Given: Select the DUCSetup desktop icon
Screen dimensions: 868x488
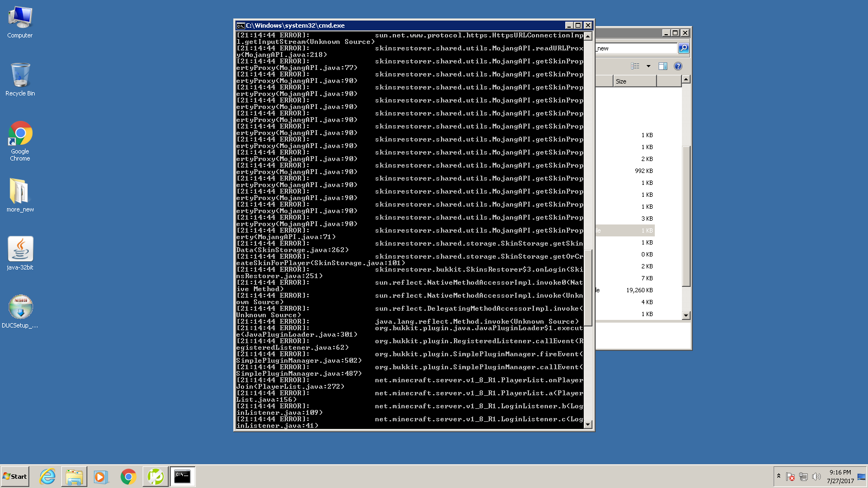Looking at the screenshot, I should click(20, 311).
